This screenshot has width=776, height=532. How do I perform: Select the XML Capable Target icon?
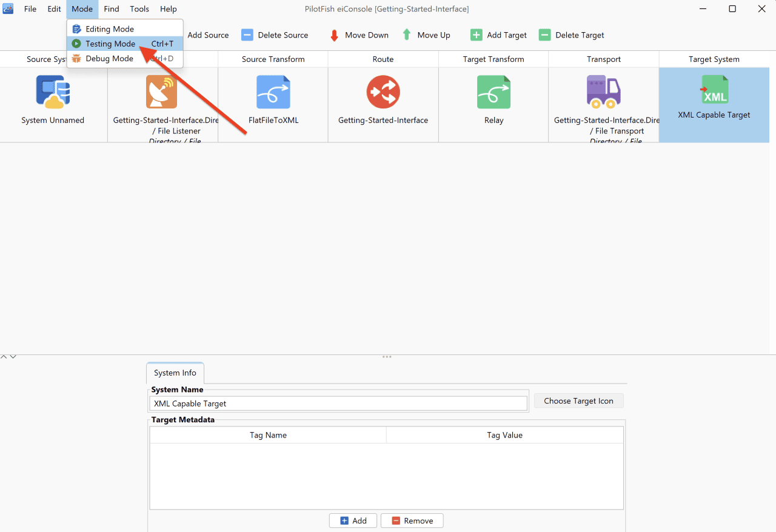coord(714,90)
